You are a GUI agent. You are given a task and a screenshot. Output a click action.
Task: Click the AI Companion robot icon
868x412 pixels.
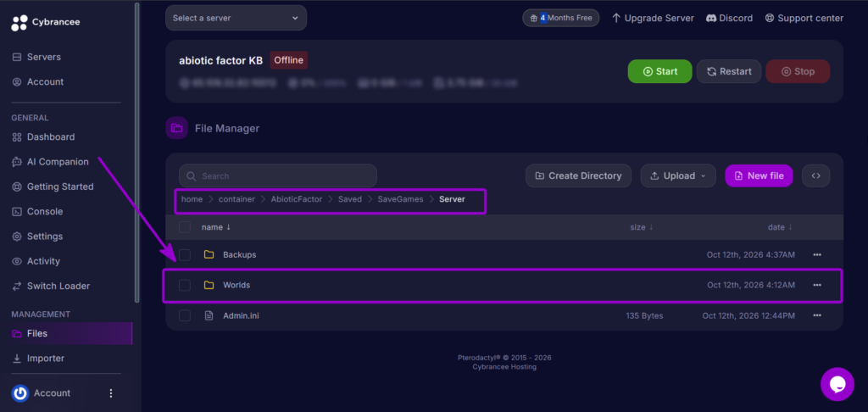(x=17, y=162)
